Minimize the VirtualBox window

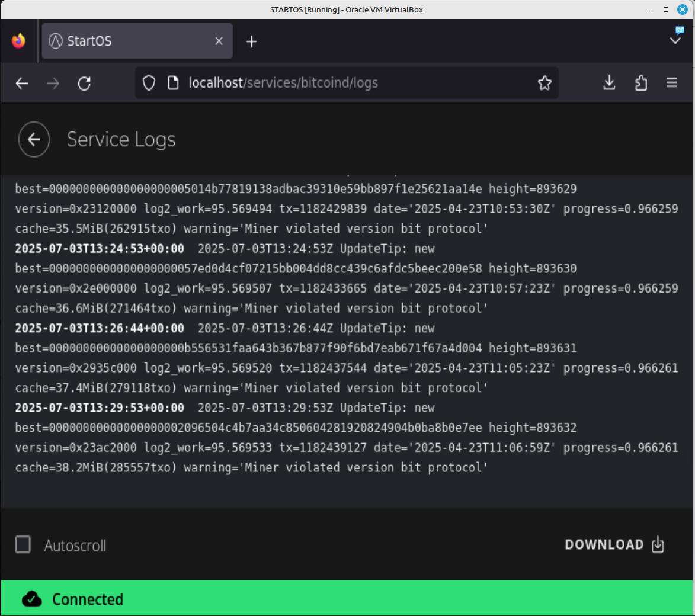click(x=649, y=9)
